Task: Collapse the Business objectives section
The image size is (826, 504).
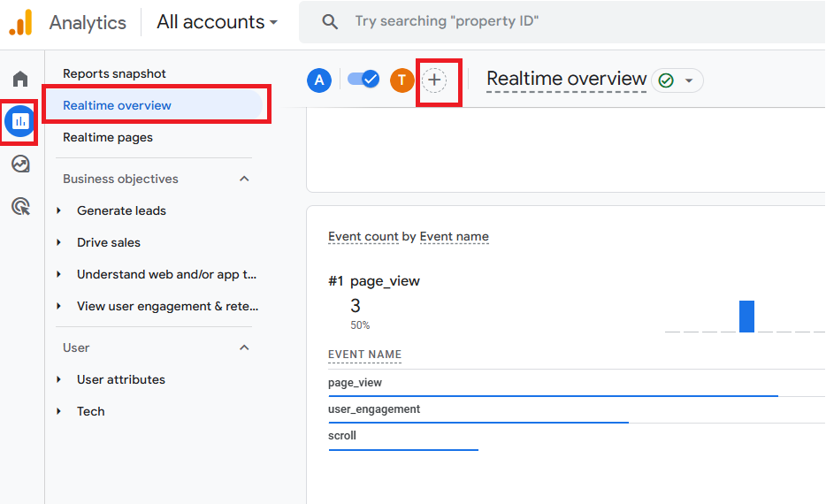Action: click(244, 179)
